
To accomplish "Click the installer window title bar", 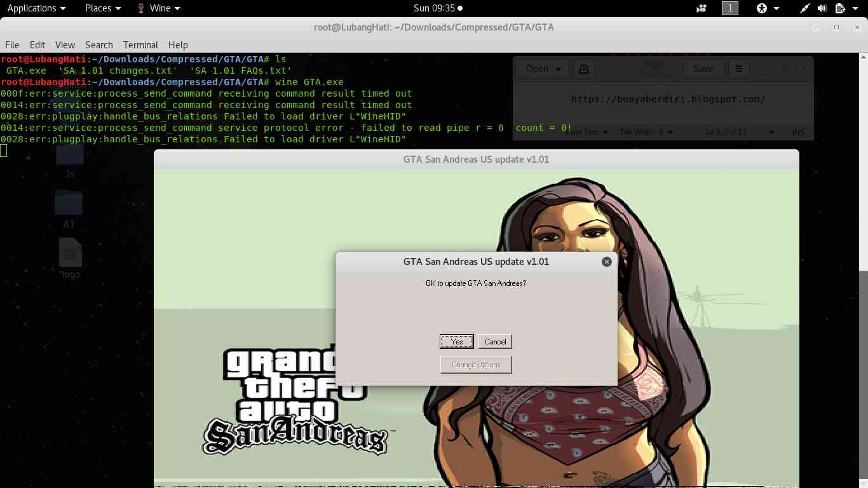I will click(x=476, y=159).
